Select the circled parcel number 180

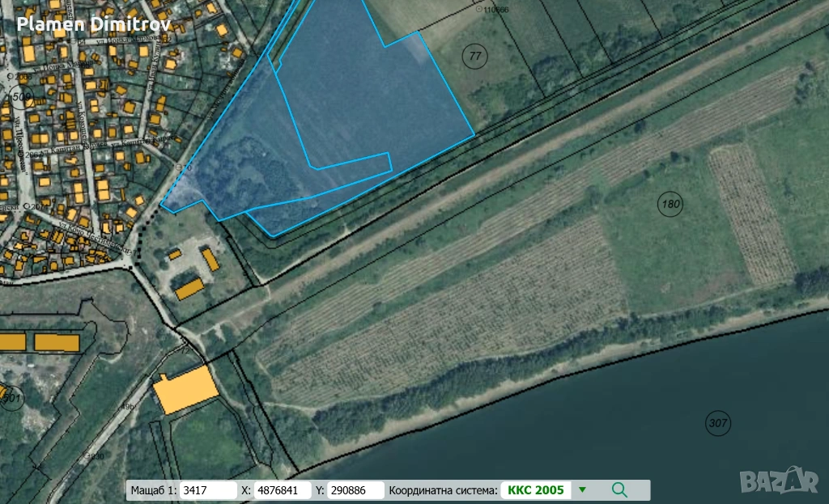[670, 203]
